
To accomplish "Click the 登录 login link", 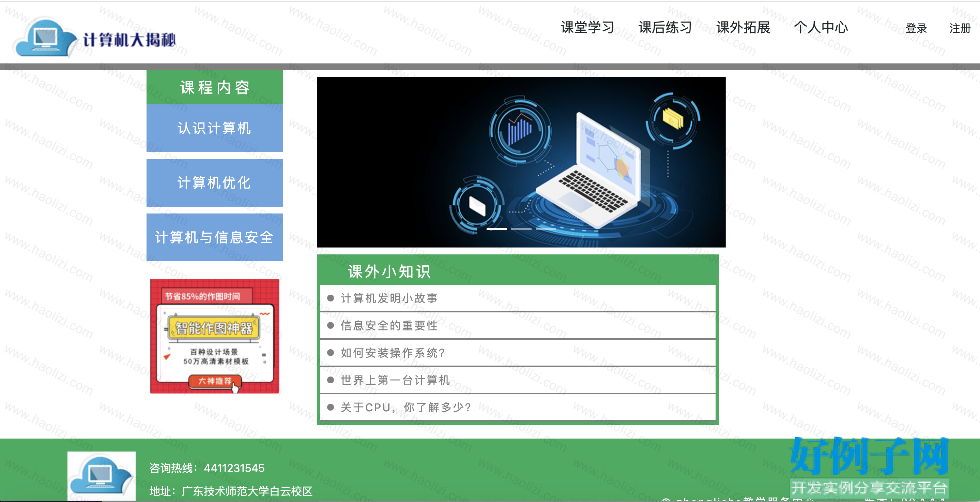I will coord(916,28).
